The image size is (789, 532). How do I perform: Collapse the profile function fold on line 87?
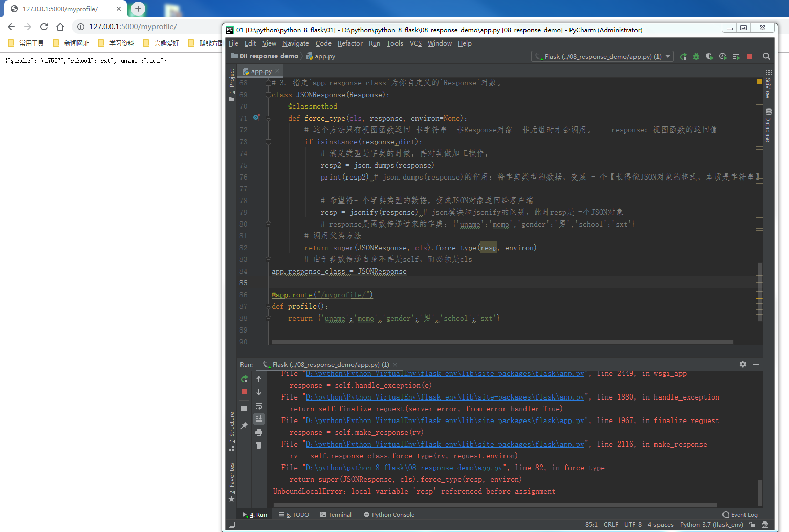[268, 306]
